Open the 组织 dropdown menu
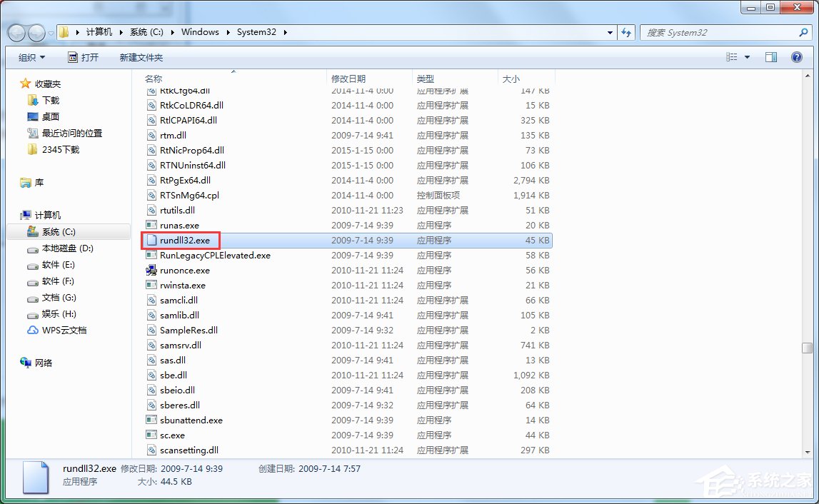 click(31, 56)
